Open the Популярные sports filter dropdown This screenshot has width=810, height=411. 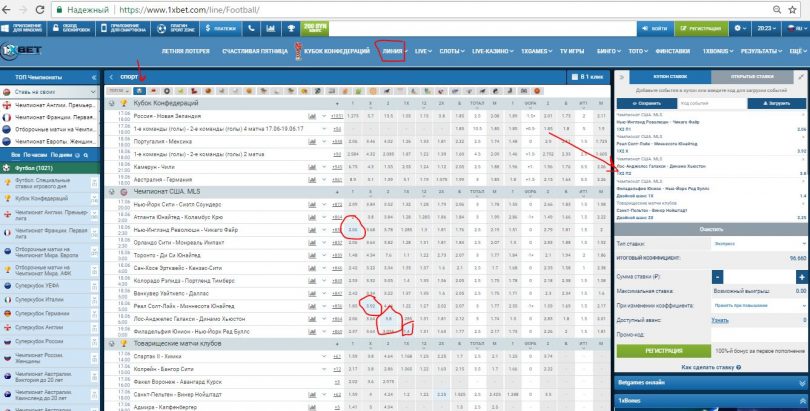point(118,91)
